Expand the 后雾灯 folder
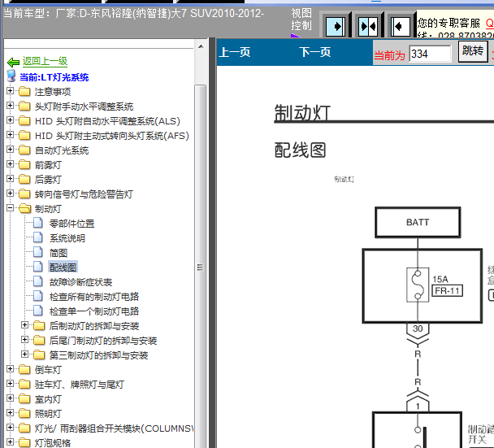This screenshot has height=448, width=494. 10,179
